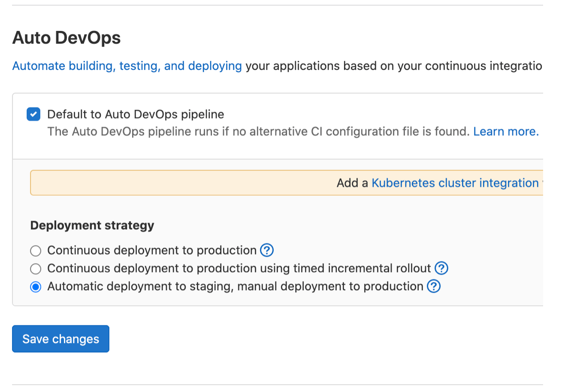Click the Auto DevOps heading
The height and width of the screenshot is (392, 569).
coord(66,38)
